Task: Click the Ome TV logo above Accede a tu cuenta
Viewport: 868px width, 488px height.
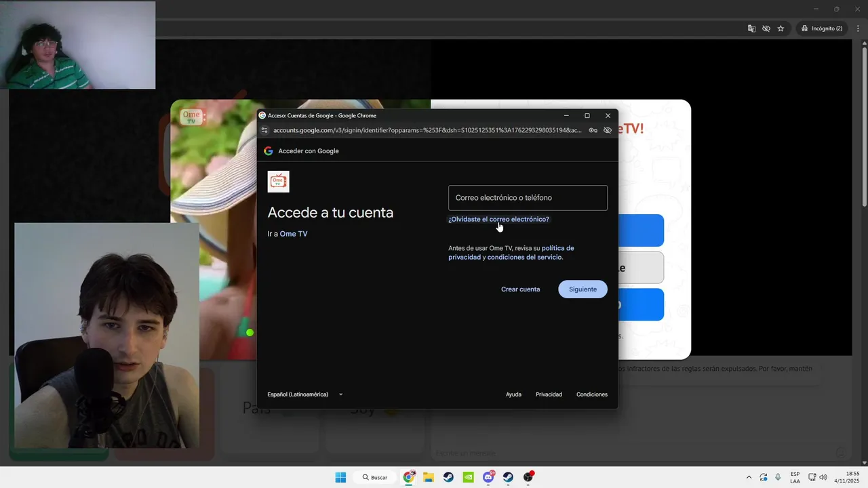Action: pyautogui.click(x=279, y=182)
